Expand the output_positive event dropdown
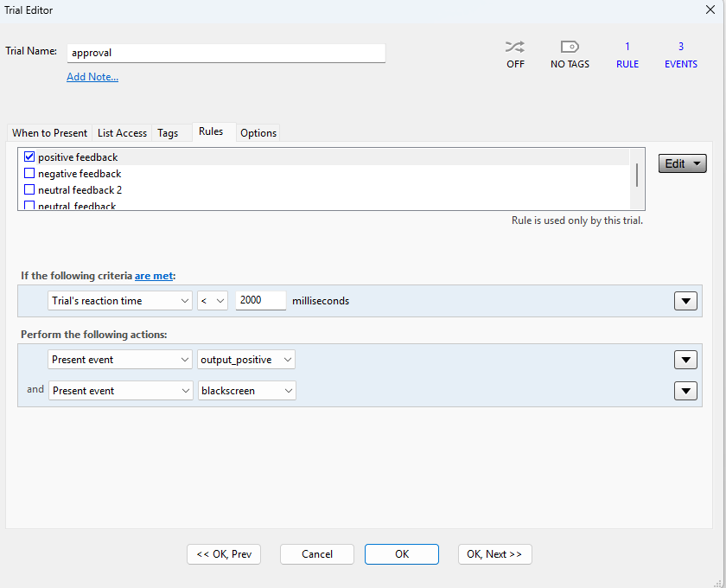 tap(246, 360)
